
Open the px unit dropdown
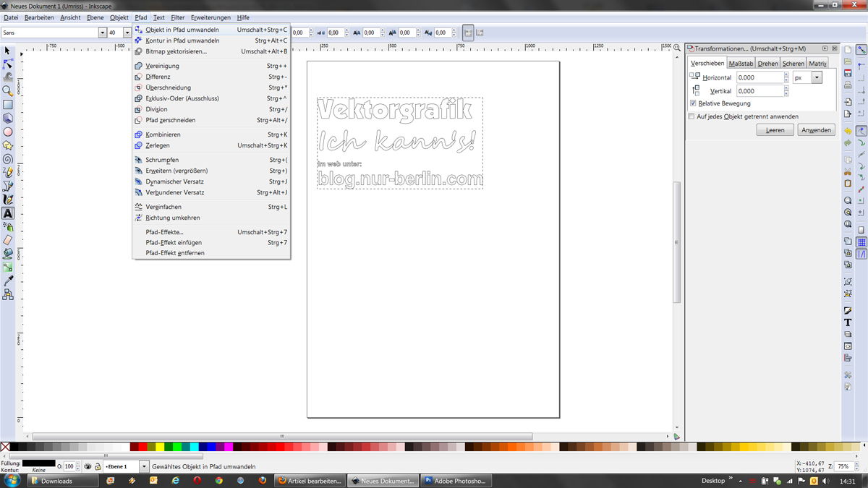[817, 77]
